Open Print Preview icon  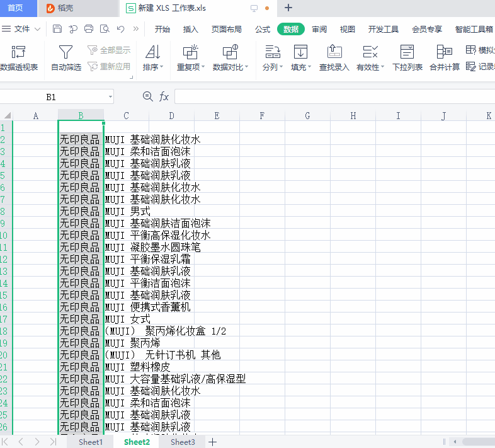click(105, 29)
